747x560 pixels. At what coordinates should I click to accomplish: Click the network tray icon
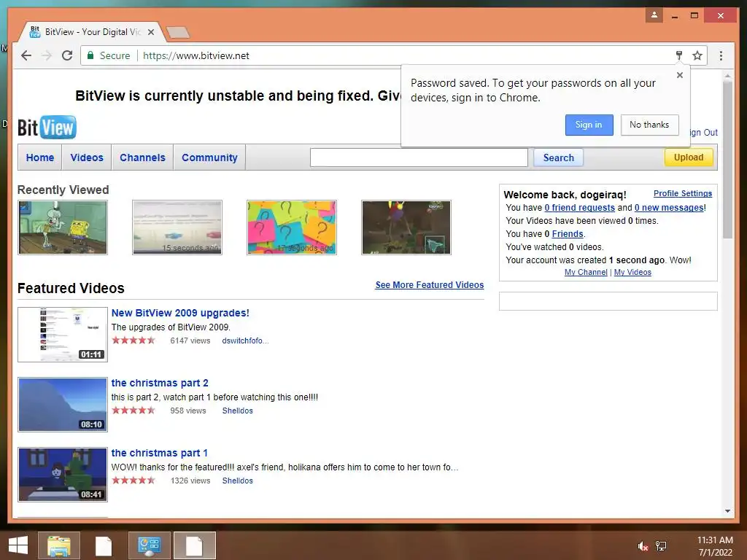click(x=661, y=546)
